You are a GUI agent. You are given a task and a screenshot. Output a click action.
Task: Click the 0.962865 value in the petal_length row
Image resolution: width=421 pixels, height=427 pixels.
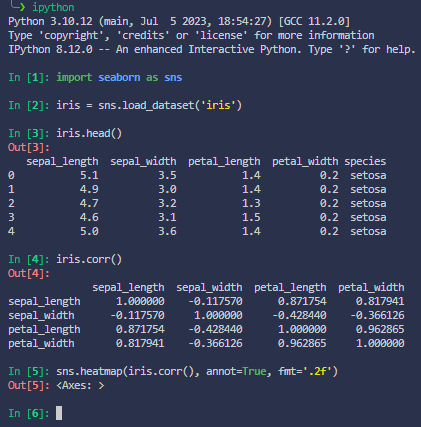point(380,329)
